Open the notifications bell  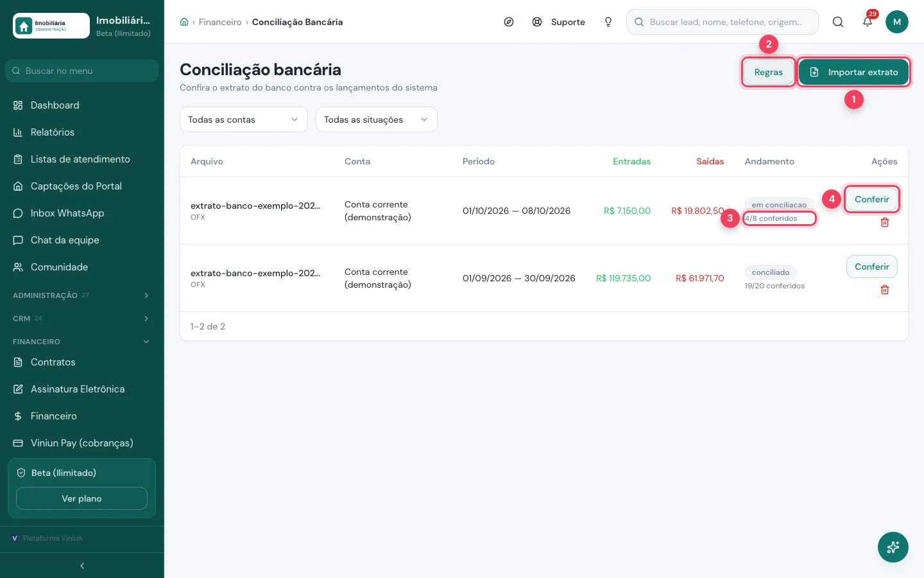coord(868,22)
